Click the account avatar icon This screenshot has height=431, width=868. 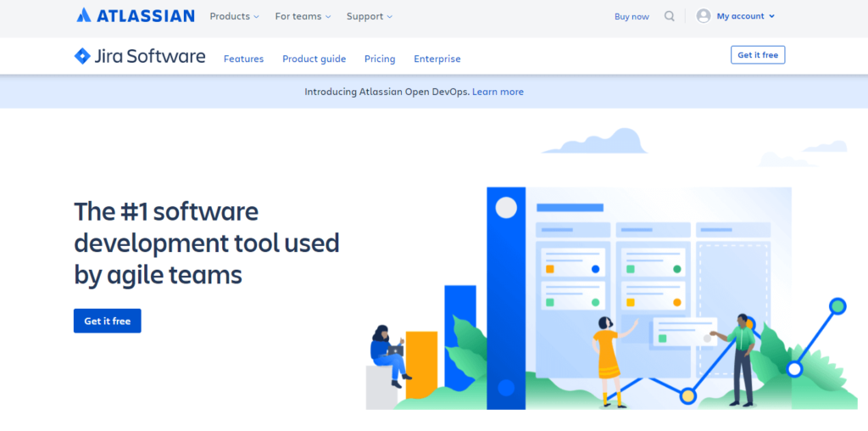704,16
